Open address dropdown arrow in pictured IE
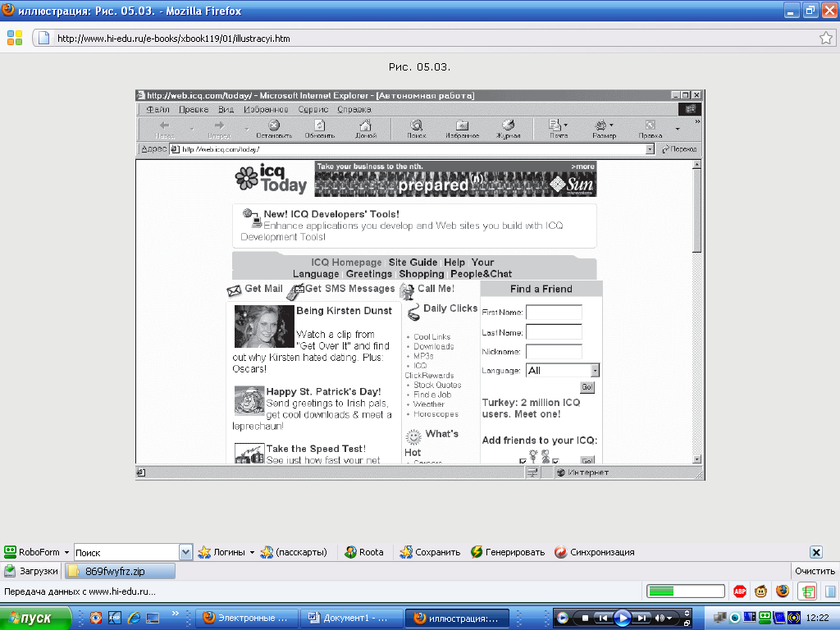The image size is (840, 630). tap(650, 149)
